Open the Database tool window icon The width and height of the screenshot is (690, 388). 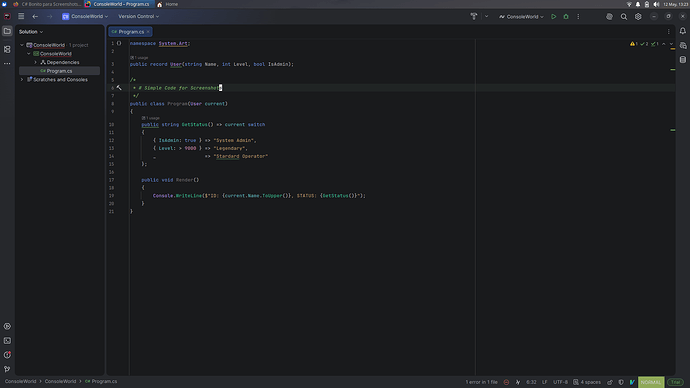[683, 59]
